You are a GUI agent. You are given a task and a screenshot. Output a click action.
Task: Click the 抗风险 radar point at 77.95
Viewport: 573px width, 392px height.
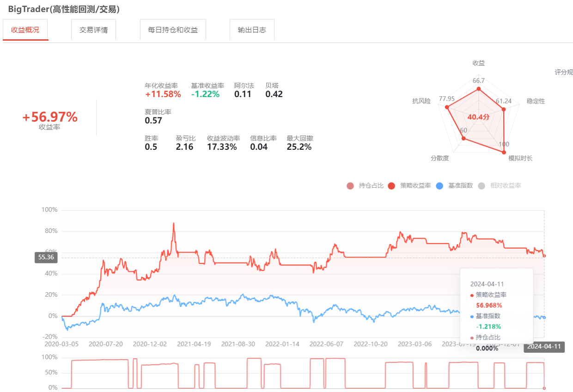pyautogui.click(x=447, y=107)
